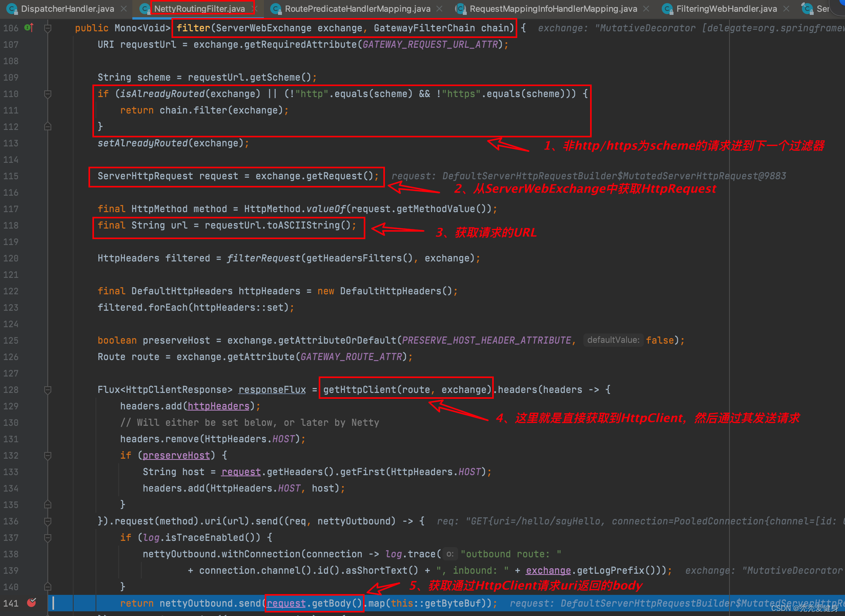Screen dimensions: 845x616
Task: Click the NettyRoutingFilter.java class file icon
Action: click(x=145, y=9)
